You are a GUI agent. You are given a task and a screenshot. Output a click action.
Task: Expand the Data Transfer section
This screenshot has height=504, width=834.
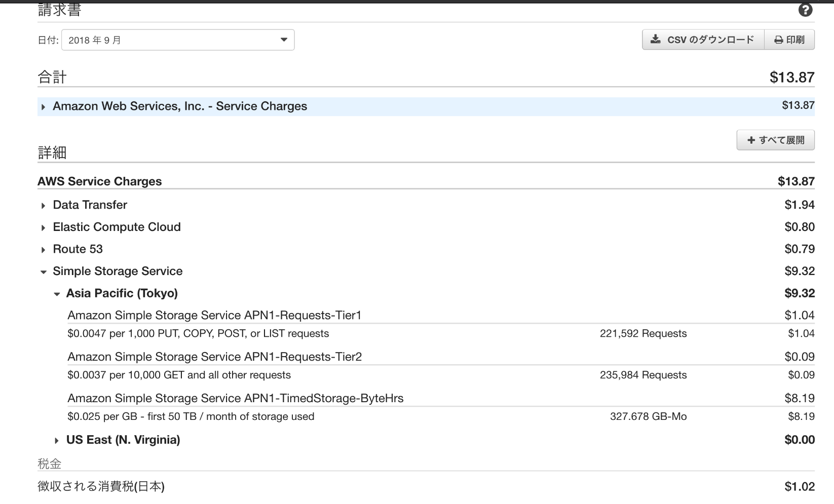click(43, 206)
